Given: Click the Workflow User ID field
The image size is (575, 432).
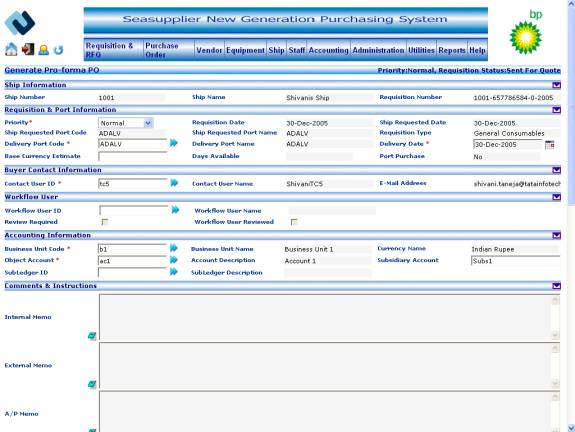Looking at the screenshot, I should coord(134,210).
